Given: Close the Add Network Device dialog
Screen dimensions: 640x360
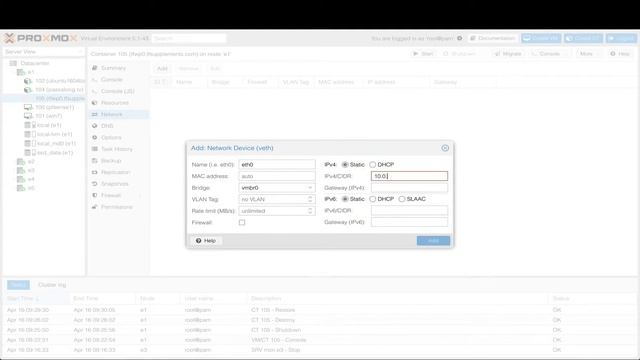Looking at the screenshot, I should pyautogui.click(x=445, y=148).
